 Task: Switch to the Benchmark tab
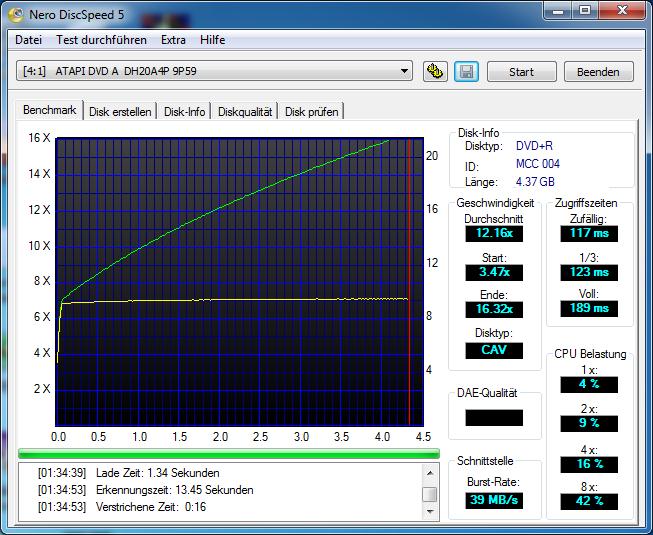point(50,110)
